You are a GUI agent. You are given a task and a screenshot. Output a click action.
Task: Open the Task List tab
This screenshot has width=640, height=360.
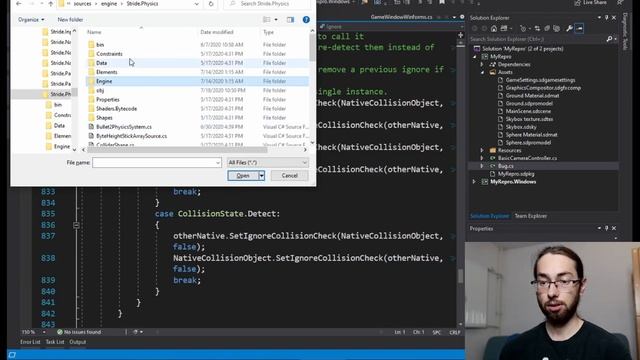tap(55, 342)
